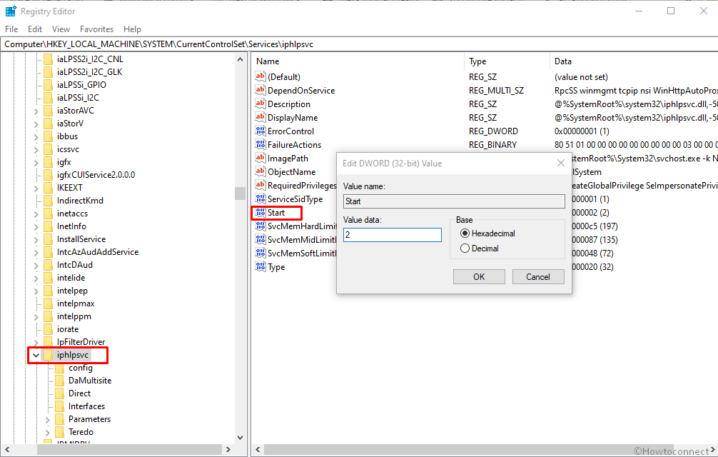
Task: Select the SvcMemHardLimit DWORD icon
Action: 260,226
